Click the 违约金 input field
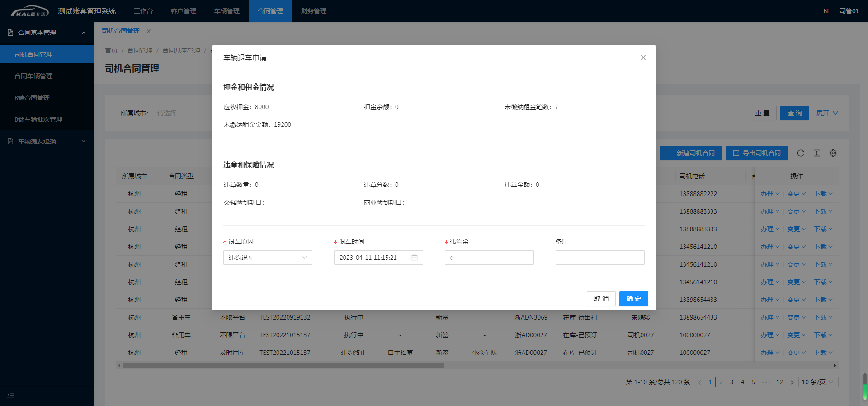This screenshot has height=406, width=868. 489,258
